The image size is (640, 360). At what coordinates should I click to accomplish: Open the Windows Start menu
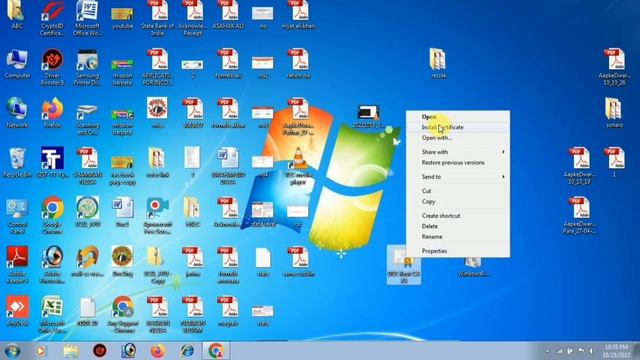(12, 351)
